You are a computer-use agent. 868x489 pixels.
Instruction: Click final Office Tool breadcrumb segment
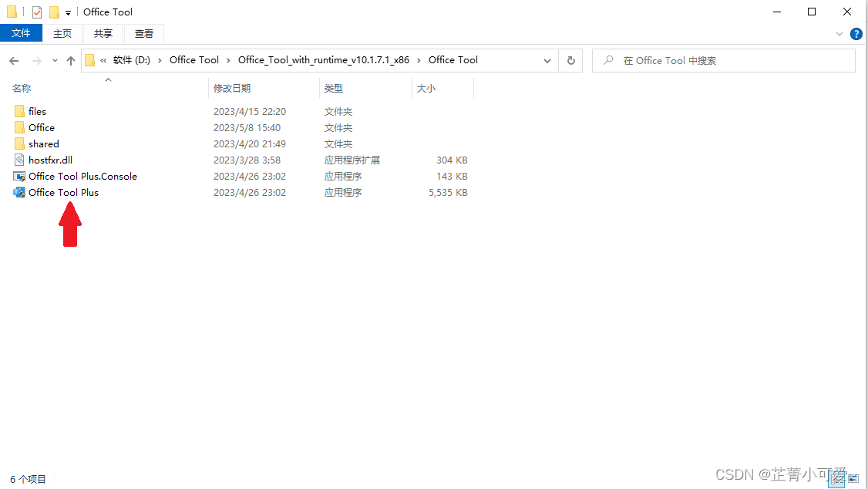453,60
